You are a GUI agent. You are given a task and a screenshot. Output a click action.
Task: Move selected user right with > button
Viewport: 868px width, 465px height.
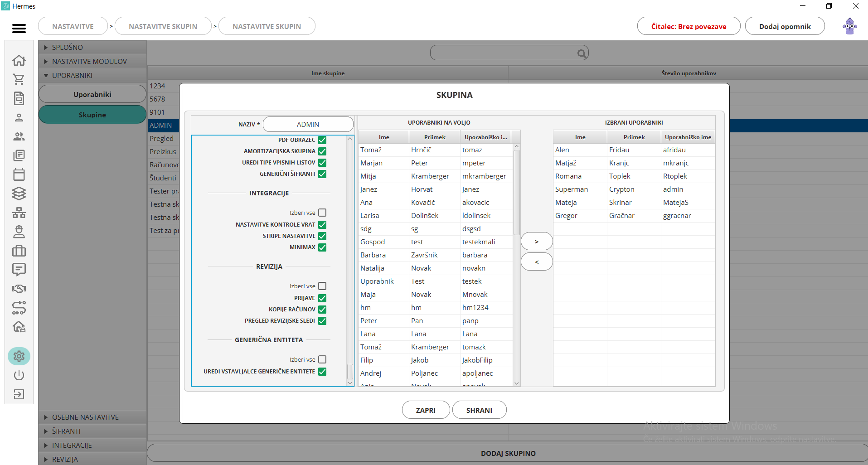tap(537, 242)
